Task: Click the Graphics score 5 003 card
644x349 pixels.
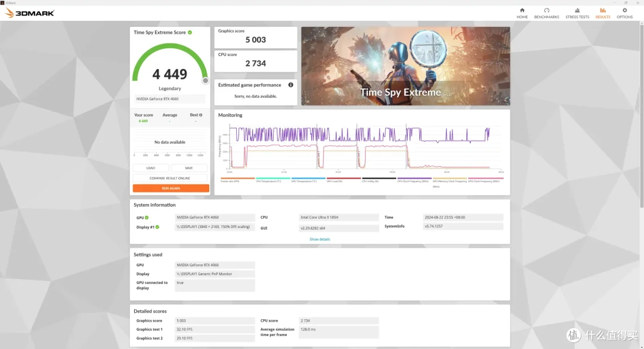Action: (255, 38)
